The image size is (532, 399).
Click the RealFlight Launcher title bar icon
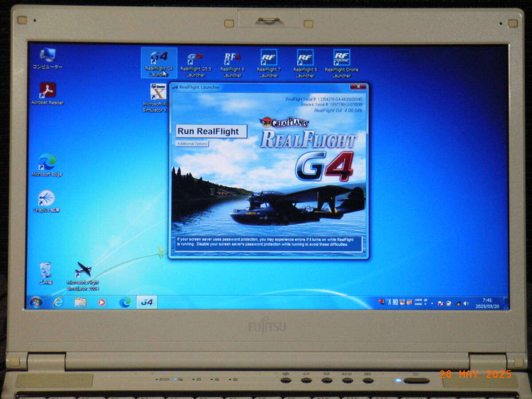click(x=175, y=87)
